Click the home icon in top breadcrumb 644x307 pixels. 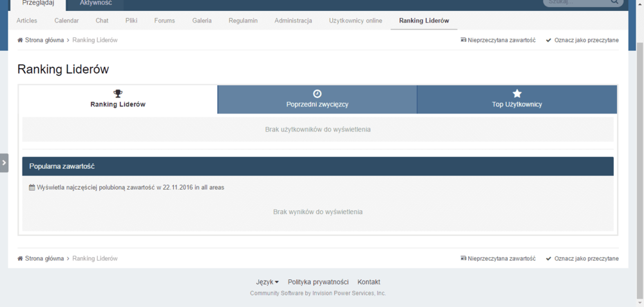pyautogui.click(x=21, y=40)
